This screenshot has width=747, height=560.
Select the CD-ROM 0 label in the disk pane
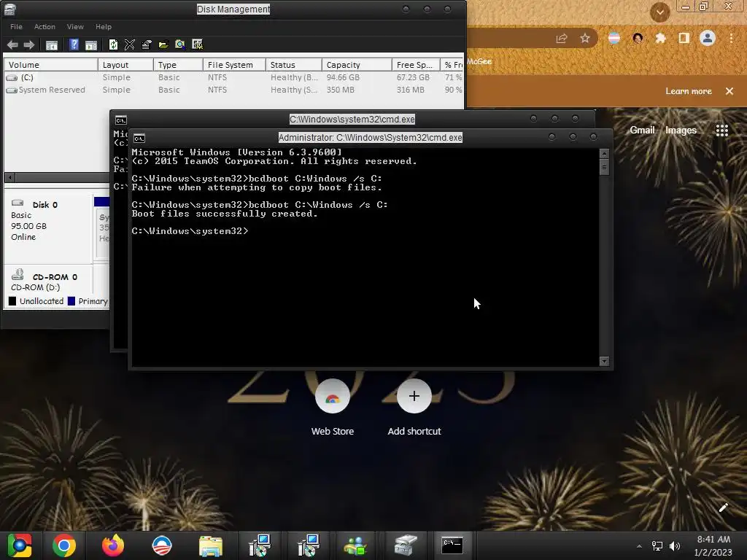(x=55, y=277)
